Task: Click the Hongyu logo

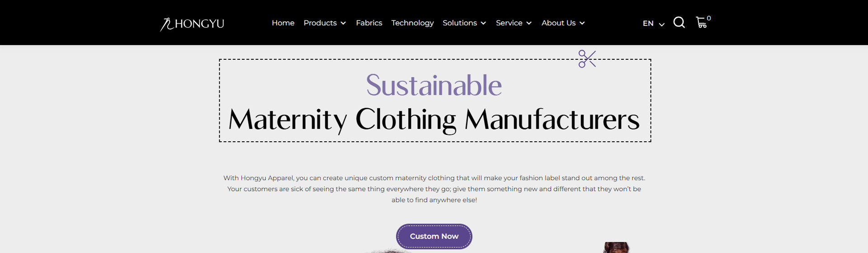Action: click(x=192, y=24)
